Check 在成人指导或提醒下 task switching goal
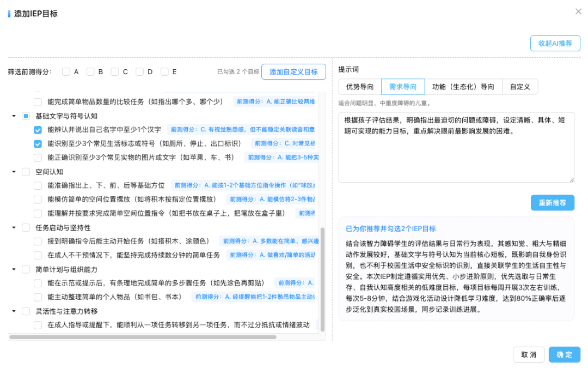Screen dimensions: 588x368 pos(38,325)
